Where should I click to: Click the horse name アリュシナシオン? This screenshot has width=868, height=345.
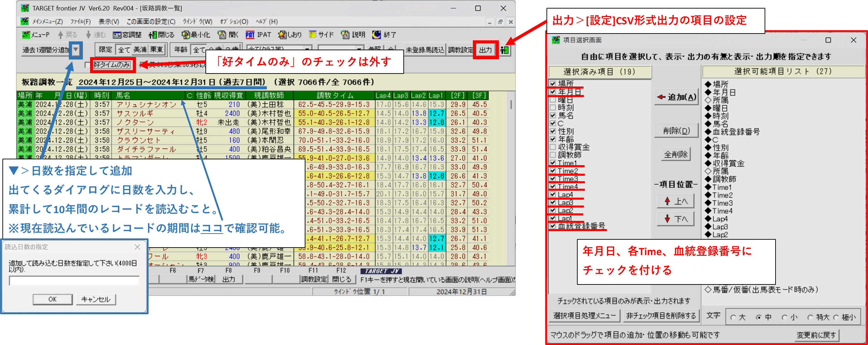coord(146,105)
